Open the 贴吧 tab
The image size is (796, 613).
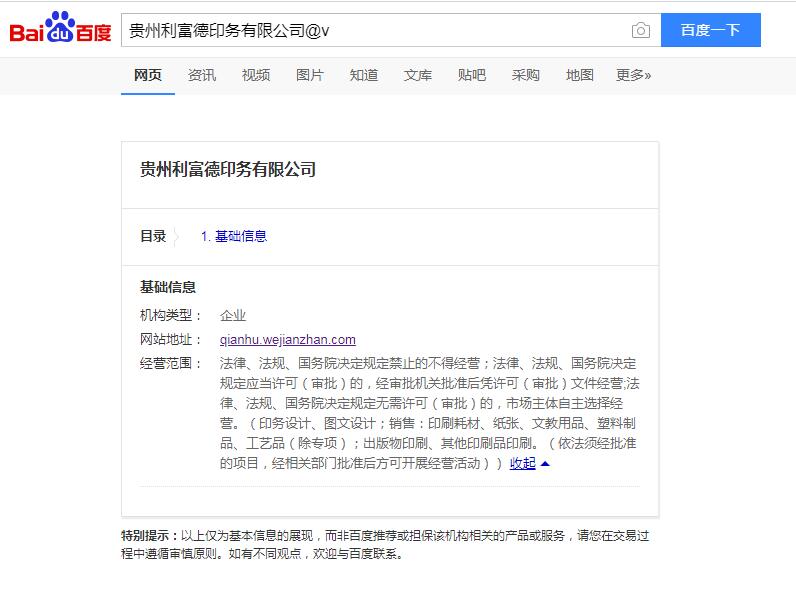[472, 75]
